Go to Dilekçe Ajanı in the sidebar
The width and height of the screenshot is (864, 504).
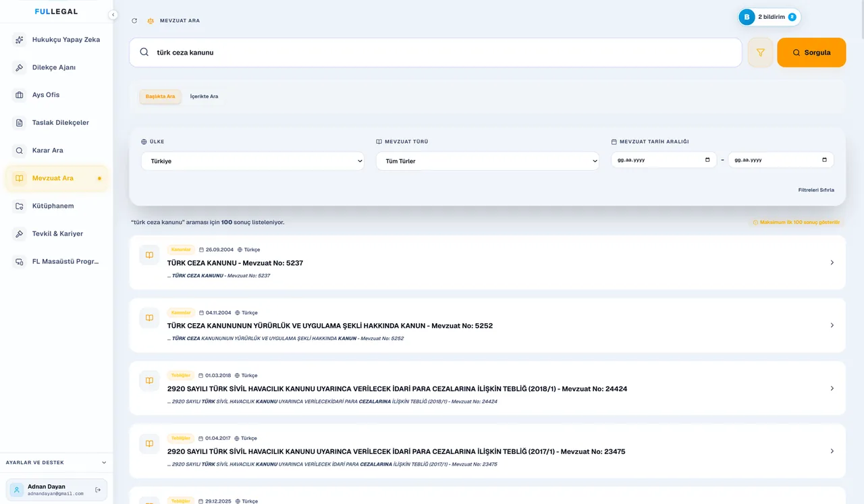[x=57, y=67]
